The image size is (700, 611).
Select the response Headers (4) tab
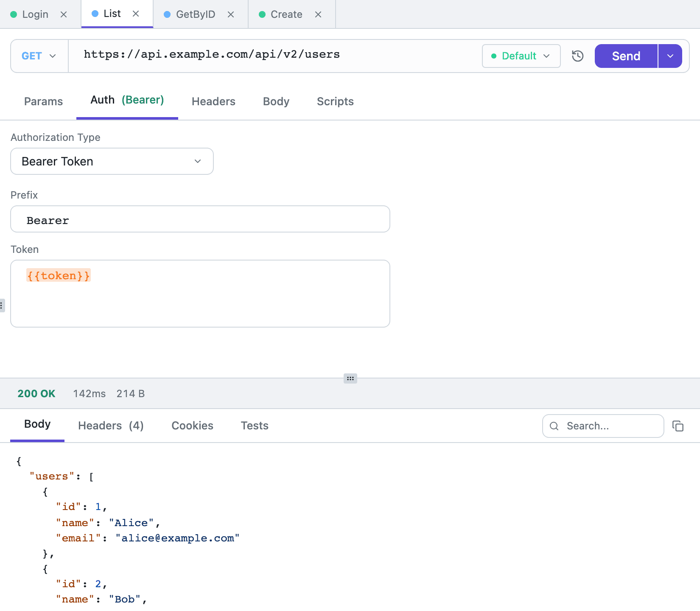(111, 426)
